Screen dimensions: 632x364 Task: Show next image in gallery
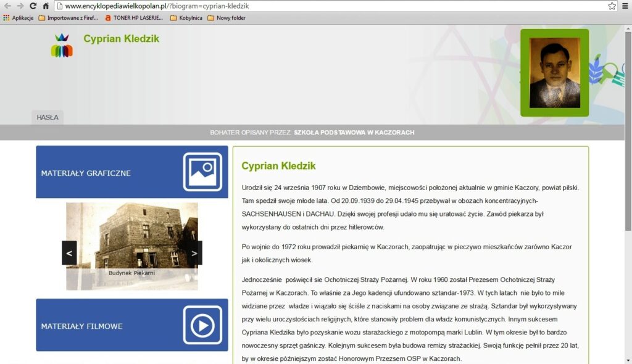pos(194,253)
